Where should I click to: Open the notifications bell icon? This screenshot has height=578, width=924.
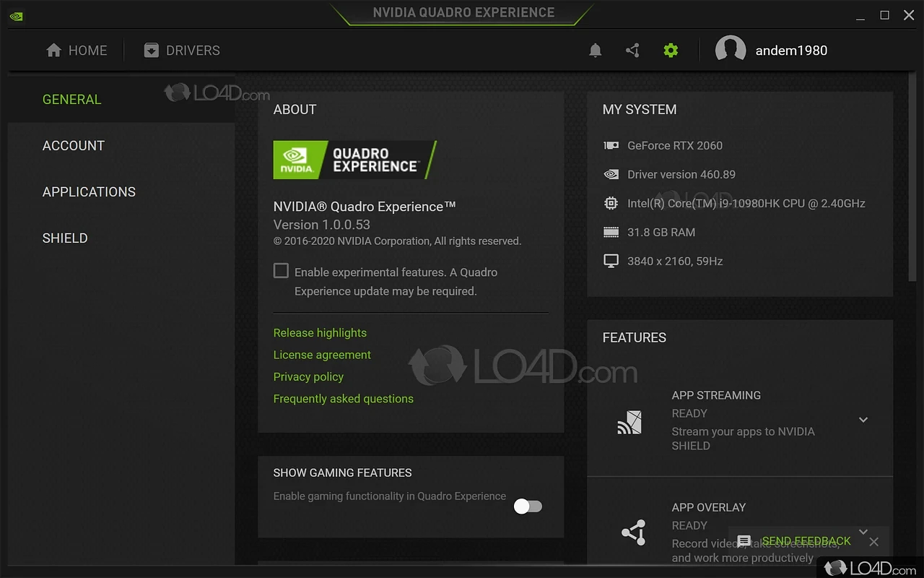coord(596,51)
